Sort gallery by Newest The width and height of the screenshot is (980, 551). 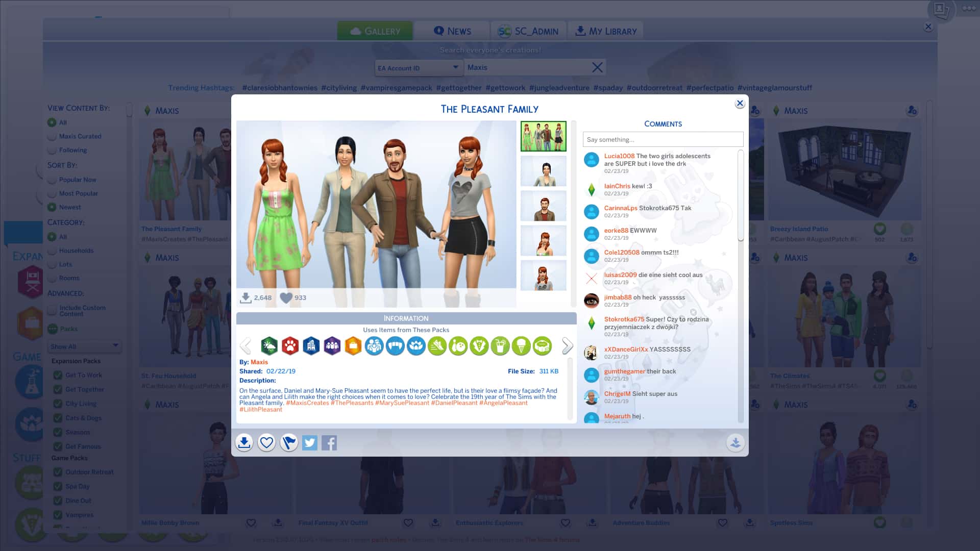click(52, 207)
